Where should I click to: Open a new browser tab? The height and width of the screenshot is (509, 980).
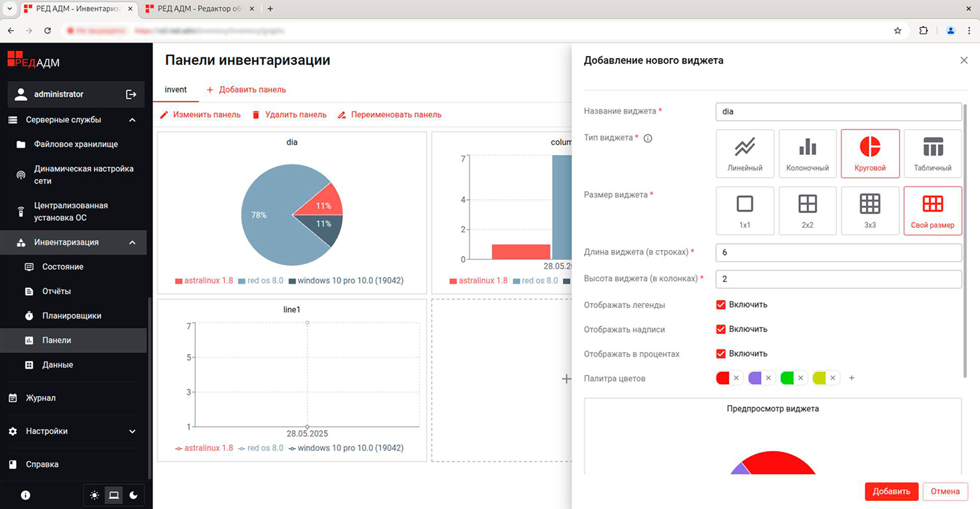[270, 9]
